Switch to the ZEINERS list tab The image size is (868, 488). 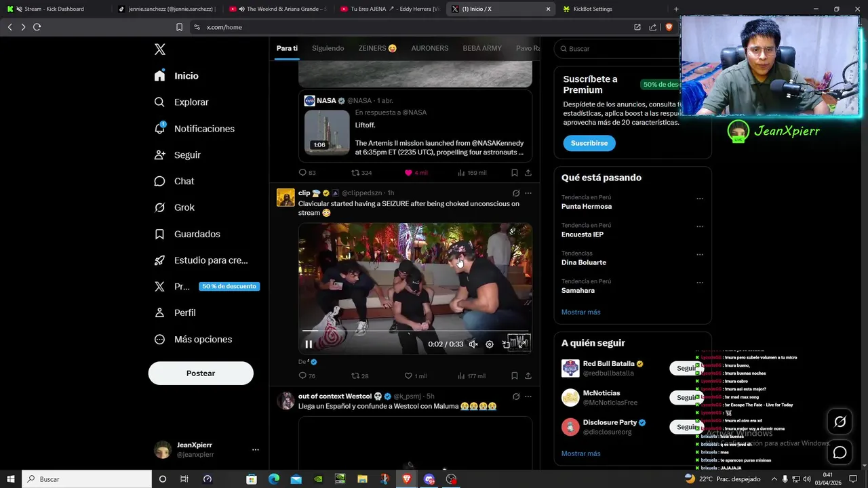[378, 48]
